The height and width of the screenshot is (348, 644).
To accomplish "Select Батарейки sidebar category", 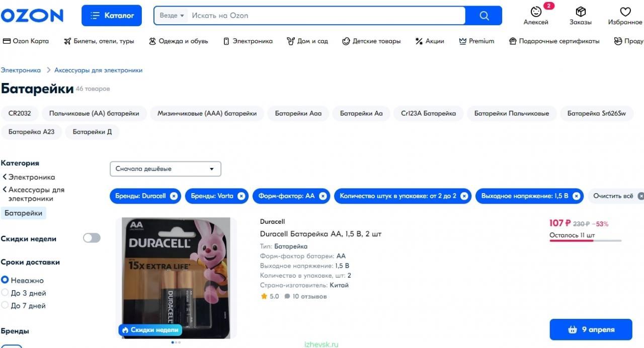I will 24,213.
